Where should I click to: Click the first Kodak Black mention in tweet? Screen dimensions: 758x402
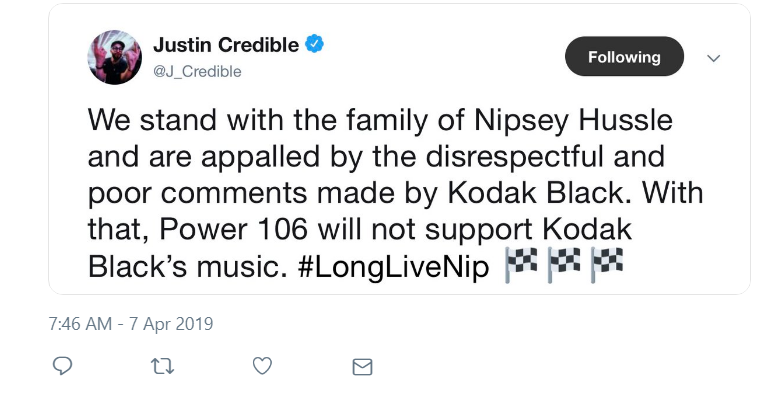tap(535, 193)
